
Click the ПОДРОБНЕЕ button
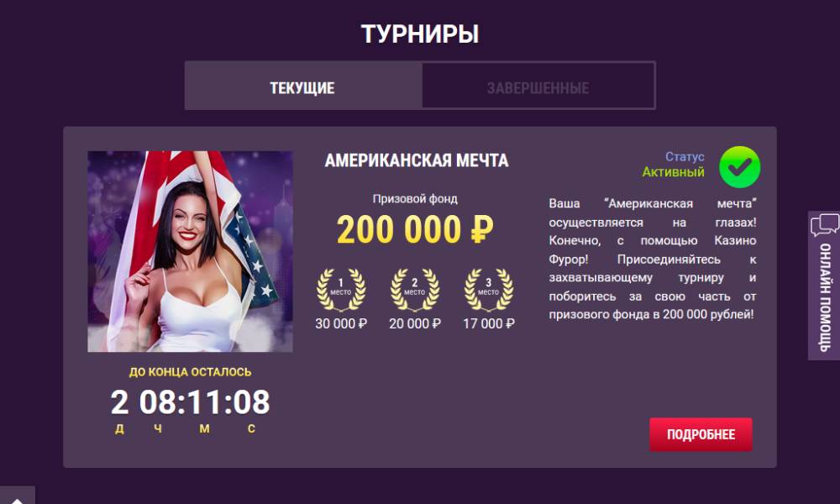701,434
